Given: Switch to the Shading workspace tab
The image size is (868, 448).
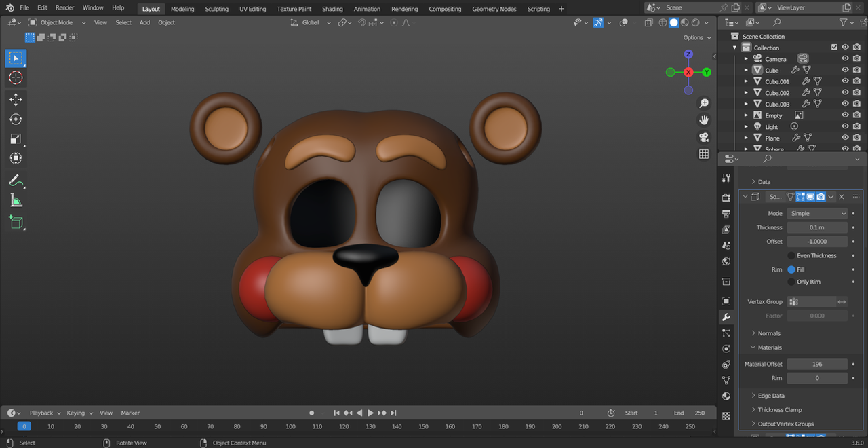Looking at the screenshot, I should 332,9.
